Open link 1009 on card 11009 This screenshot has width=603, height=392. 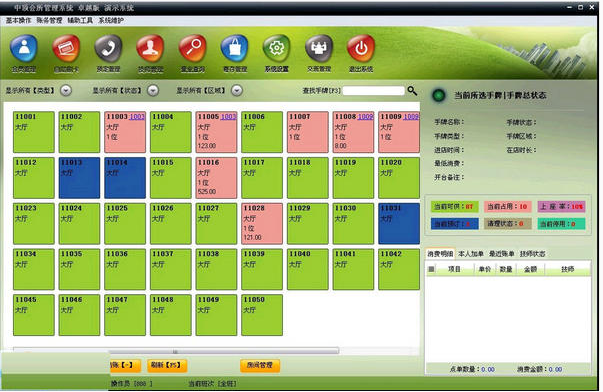click(411, 117)
